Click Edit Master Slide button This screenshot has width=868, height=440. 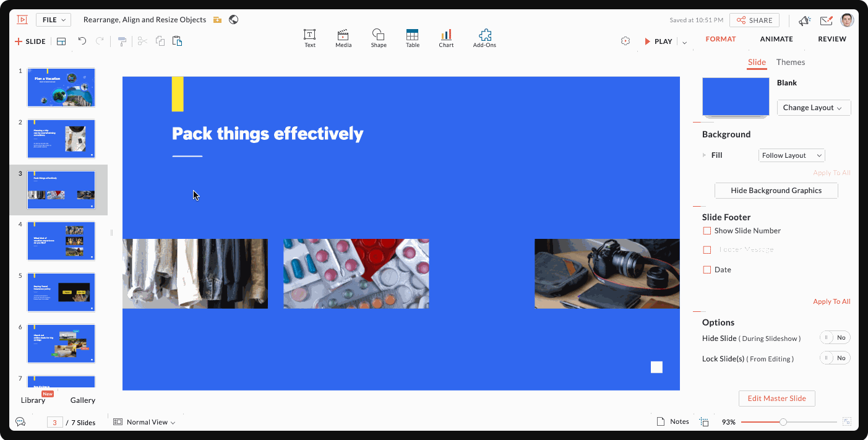776,399
